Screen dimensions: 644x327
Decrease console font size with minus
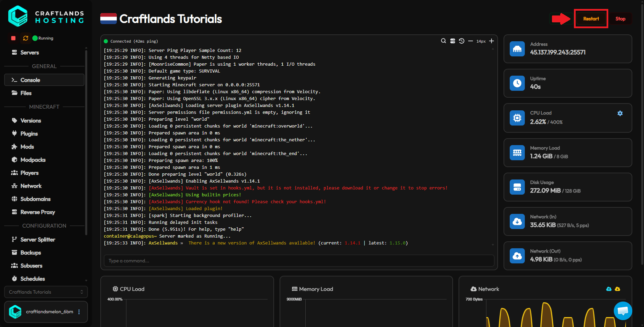471,41
